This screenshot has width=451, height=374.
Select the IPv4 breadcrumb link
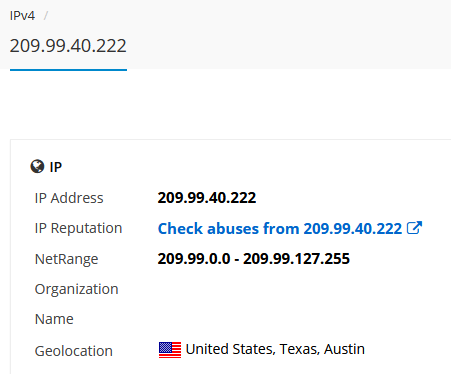(22, 16)
